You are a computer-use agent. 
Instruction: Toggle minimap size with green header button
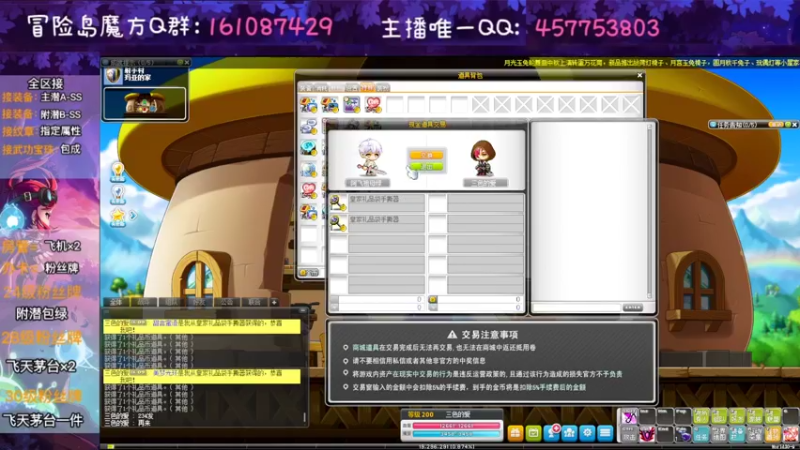point(180,62)
